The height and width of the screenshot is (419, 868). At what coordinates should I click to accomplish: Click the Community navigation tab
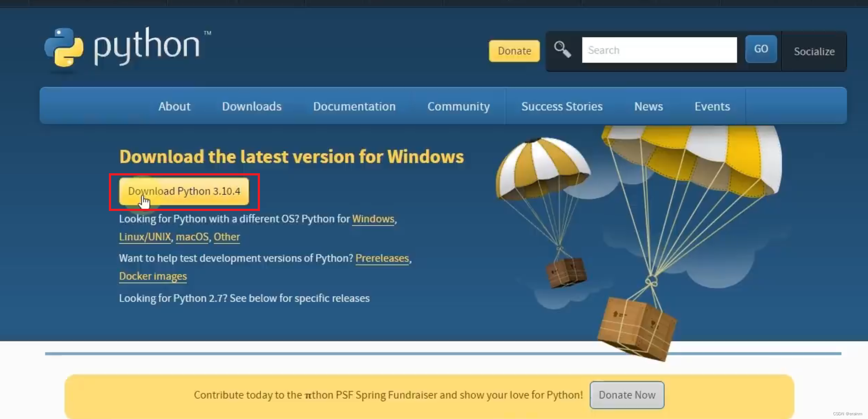coord(459,106)
